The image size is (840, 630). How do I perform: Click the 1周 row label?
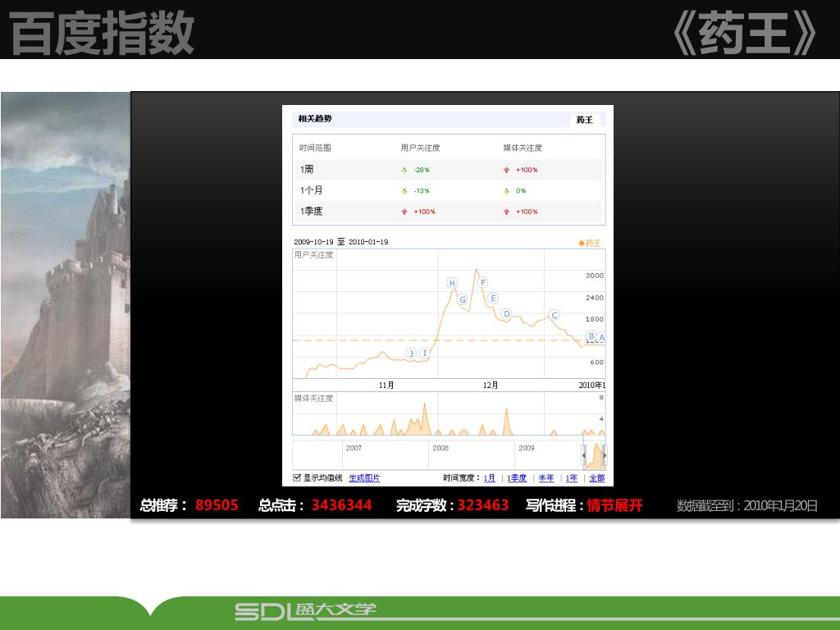point(307,169)
